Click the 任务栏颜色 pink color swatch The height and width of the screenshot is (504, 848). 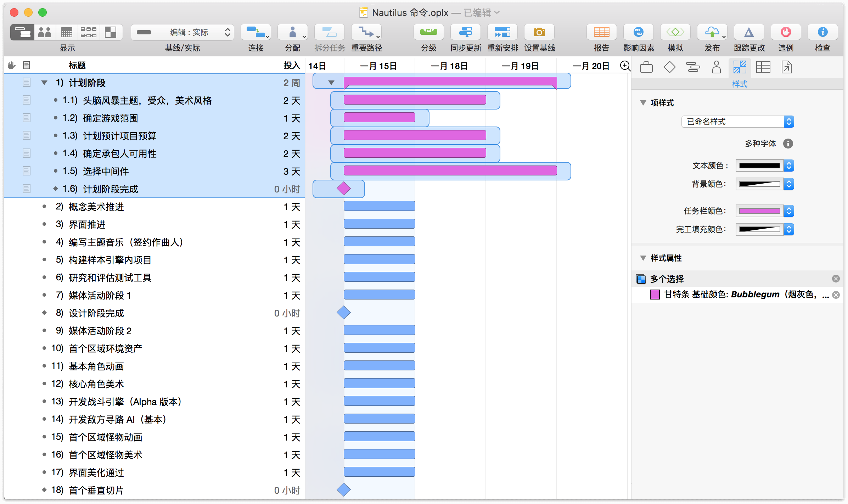(x=759, y=211)
